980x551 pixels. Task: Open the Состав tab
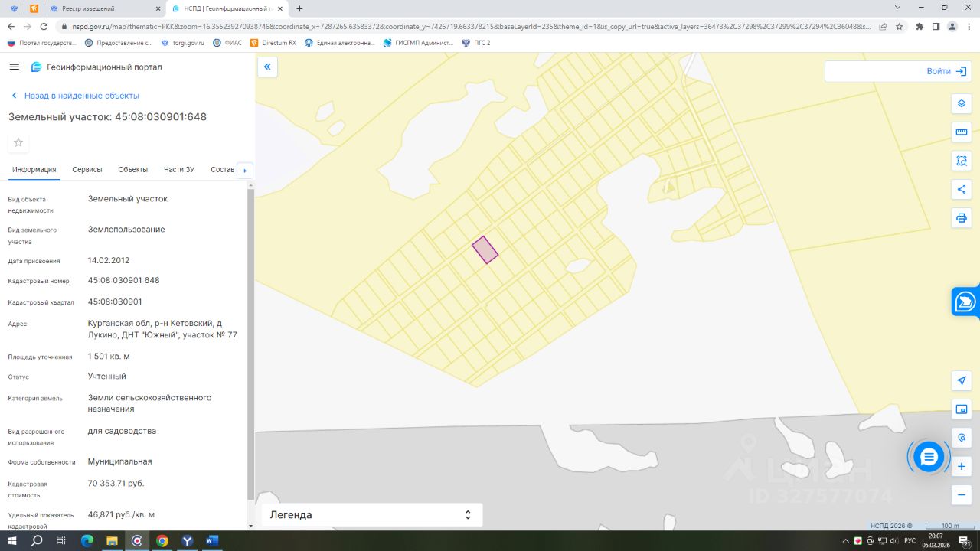coord(222,169)
